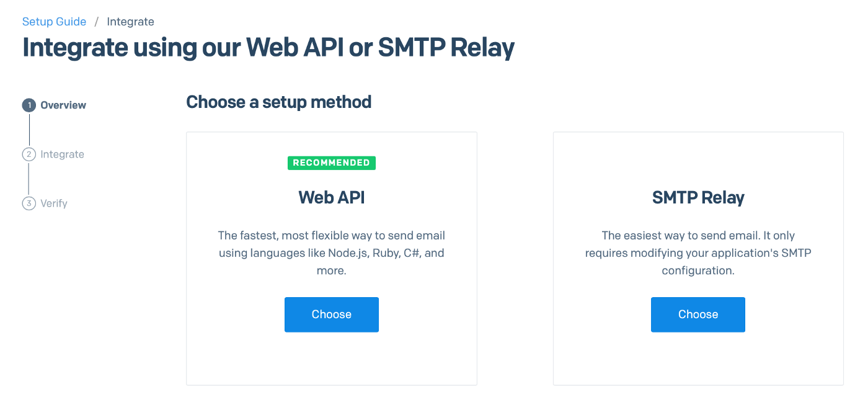
Task: Click the step 3 Verify circle icon
Action: [x=29, y=203]
